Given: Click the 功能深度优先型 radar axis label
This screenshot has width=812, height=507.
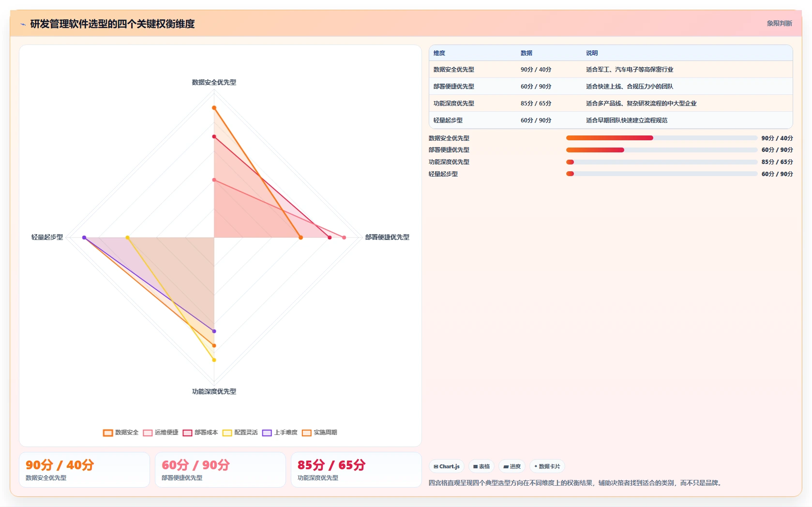Looking at the screenshot, I should click(x=214, y=391).
